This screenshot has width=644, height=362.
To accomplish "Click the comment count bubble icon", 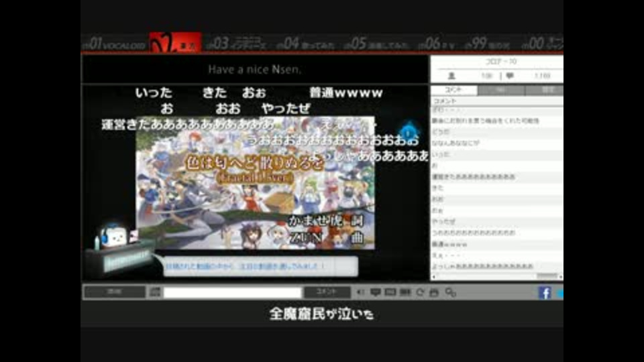I will 510,76.
